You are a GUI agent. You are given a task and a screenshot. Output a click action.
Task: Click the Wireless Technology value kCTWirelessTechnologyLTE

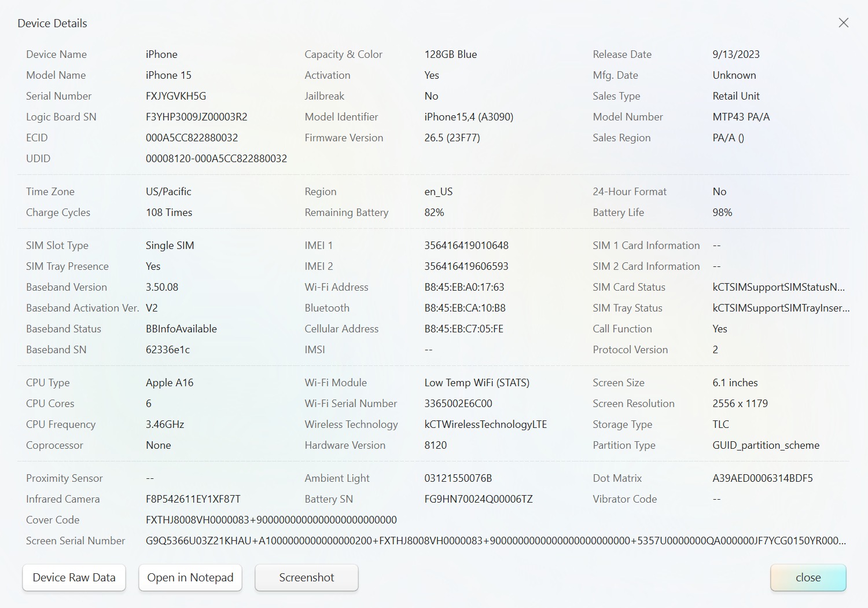point(486,424)
